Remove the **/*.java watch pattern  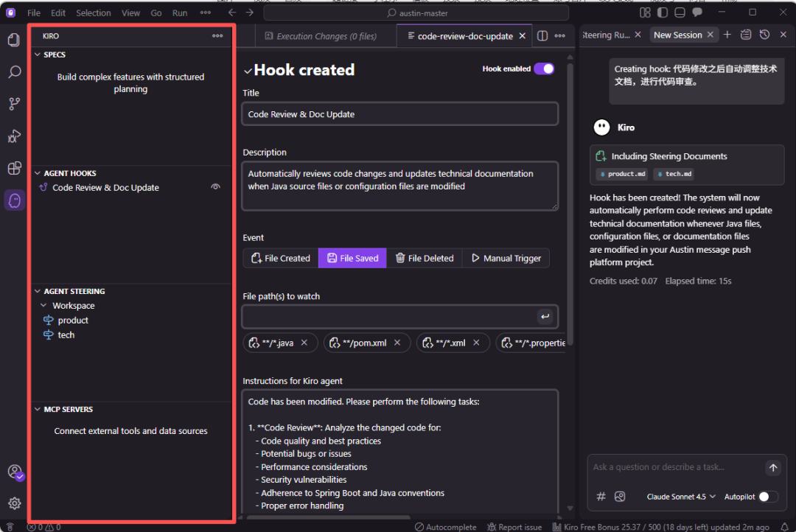coord(304,343)
